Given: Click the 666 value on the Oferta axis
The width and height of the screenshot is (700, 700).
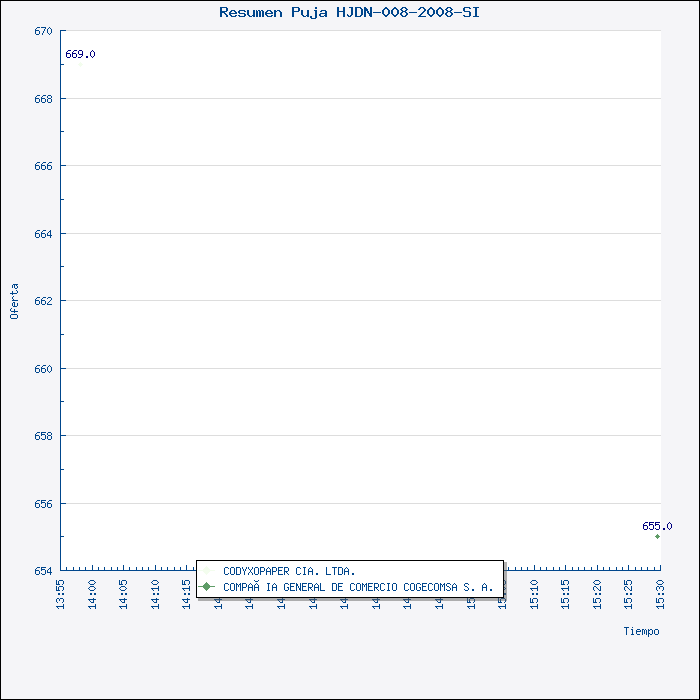Looking at the screenshot, I should [x=43, y=166].
